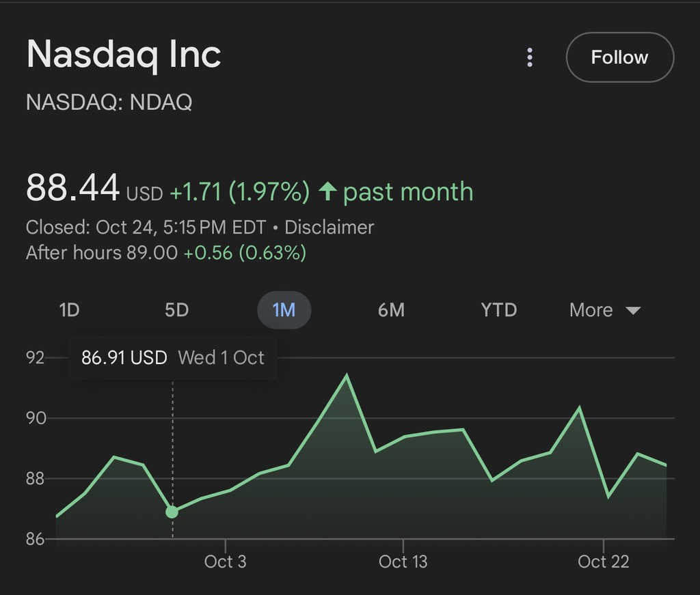Select the 1M time range tab
700x595 pixels.
(x=284, y=310)
